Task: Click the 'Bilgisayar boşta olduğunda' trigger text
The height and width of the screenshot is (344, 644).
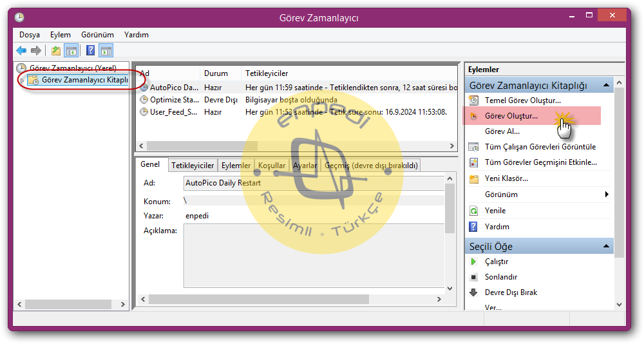Action: 291,99
